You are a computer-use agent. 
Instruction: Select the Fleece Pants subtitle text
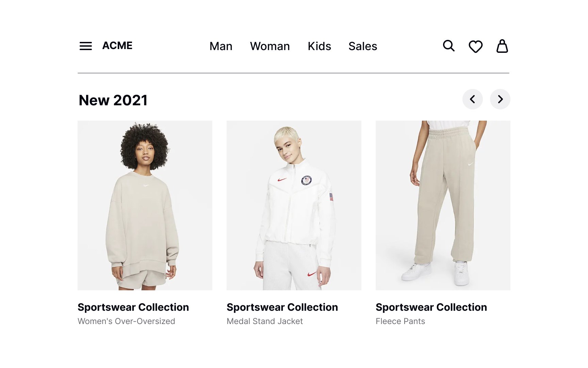pyautogui.click(x=400, y=321)
